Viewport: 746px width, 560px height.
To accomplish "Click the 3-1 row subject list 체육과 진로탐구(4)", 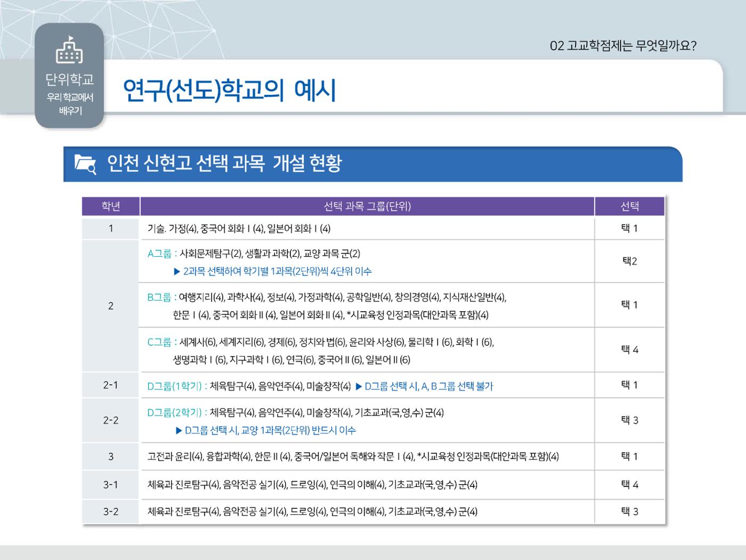I will (x=312, y=485).
